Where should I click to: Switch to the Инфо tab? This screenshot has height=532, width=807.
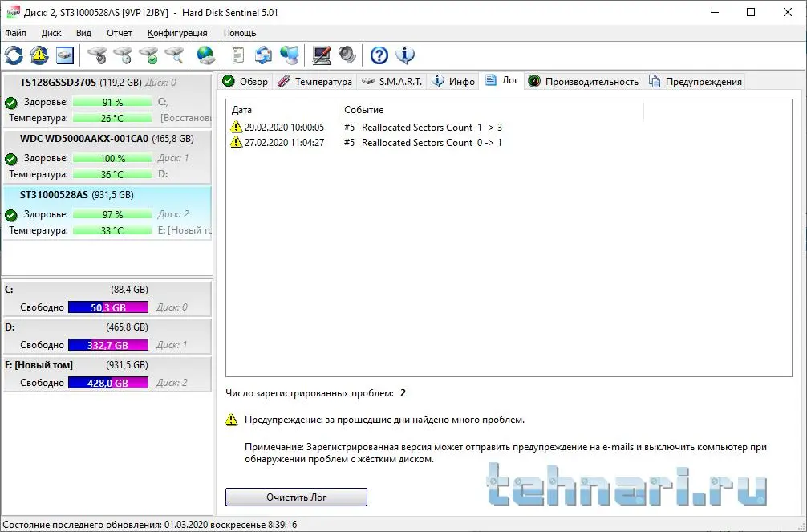453,81
